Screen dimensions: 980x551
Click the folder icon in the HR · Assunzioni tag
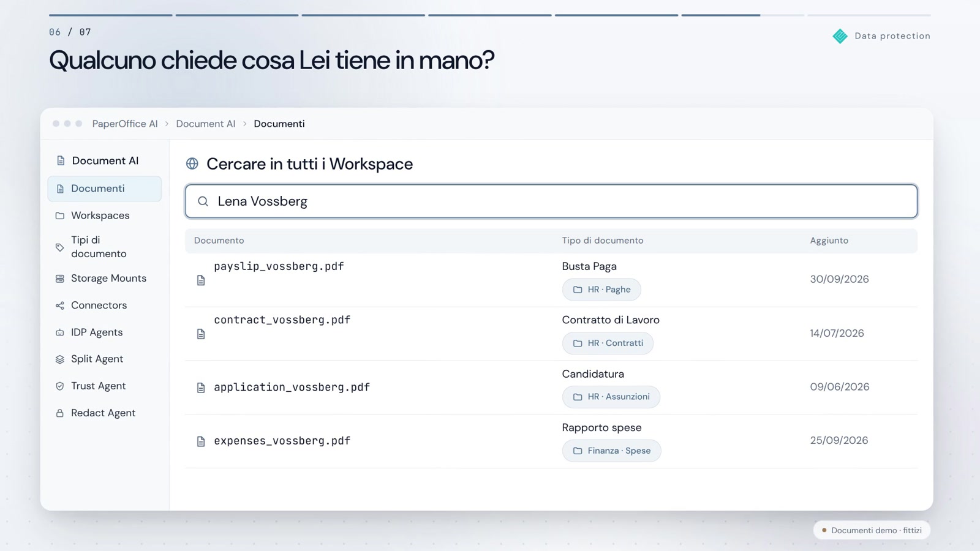coord(578,397)
